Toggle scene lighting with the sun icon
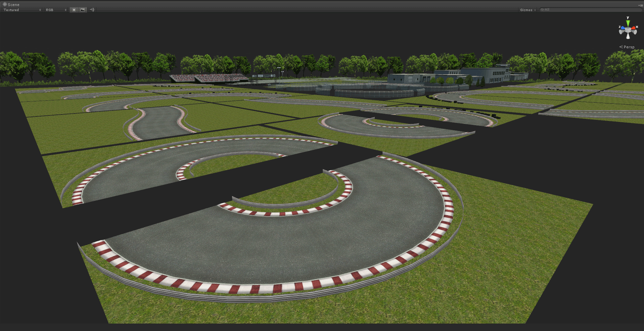 coord(74,10)
